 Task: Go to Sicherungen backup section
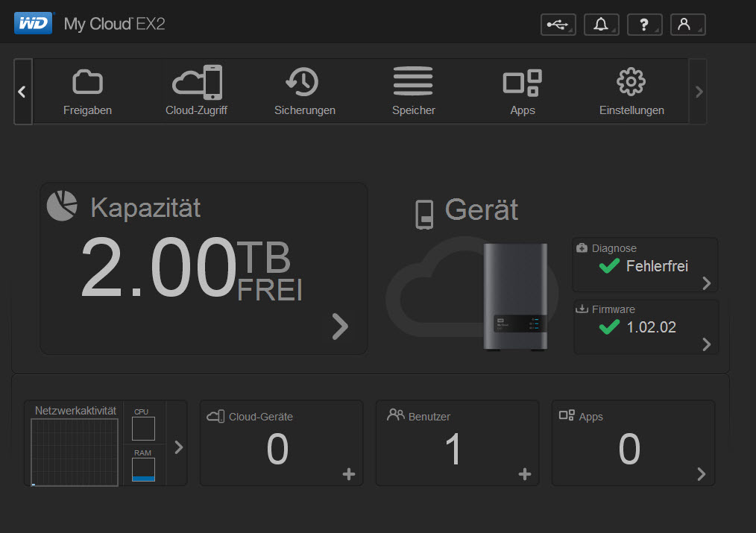[304, 91]
